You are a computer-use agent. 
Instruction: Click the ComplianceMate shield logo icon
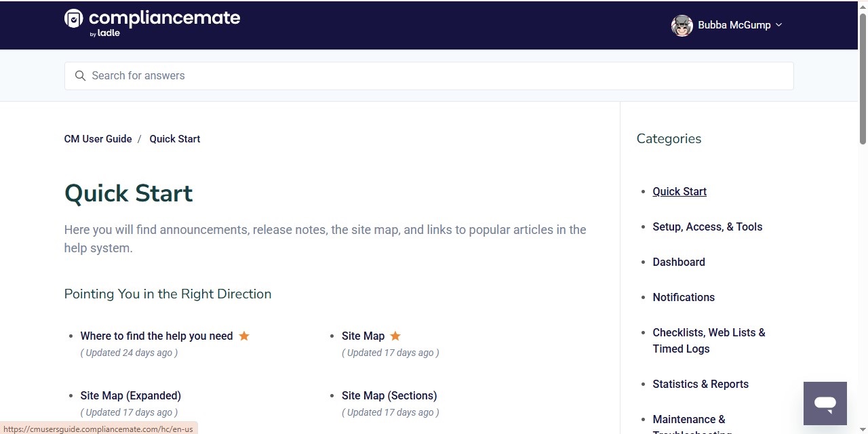coord(74,20)
